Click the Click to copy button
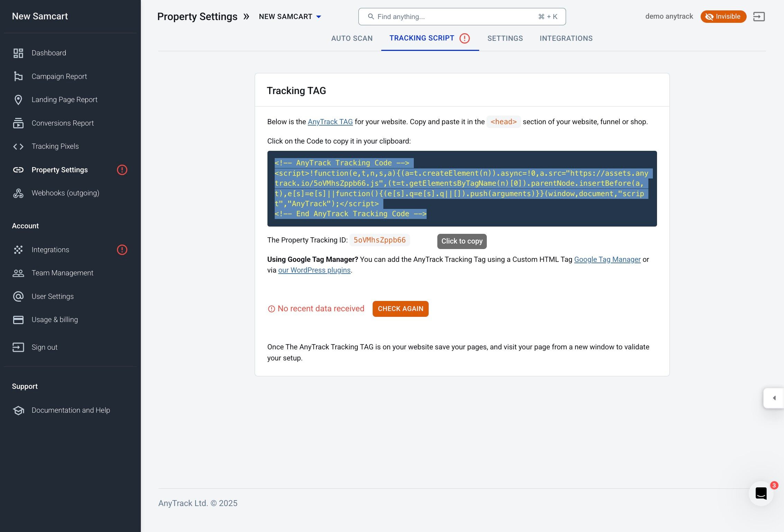 point(462,241)
